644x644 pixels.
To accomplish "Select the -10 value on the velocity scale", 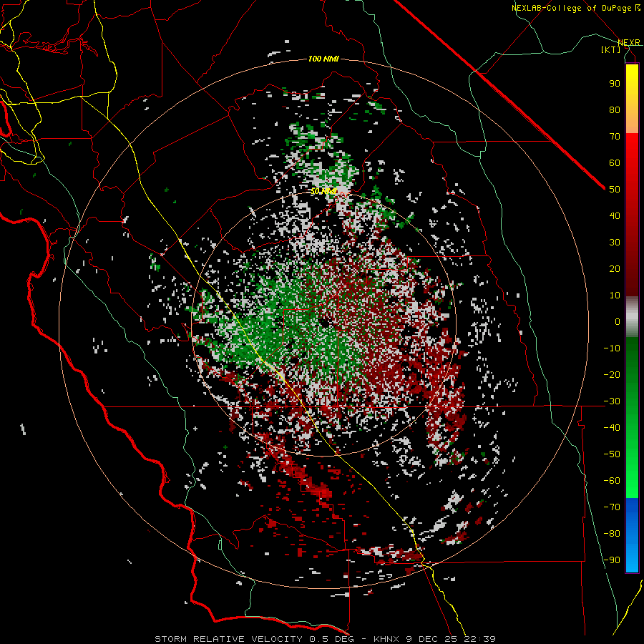I will (x=612, y=348).
